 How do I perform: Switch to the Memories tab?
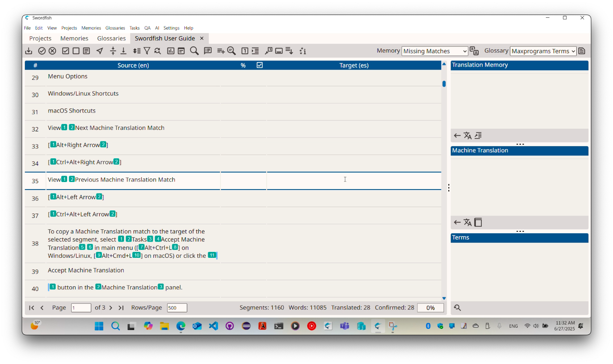[x=74, y=38]
